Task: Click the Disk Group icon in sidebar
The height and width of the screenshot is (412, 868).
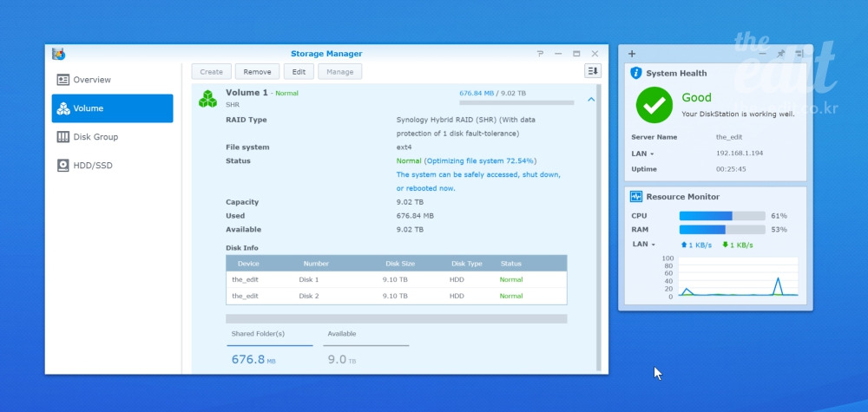Action: [x=63, y=136]
